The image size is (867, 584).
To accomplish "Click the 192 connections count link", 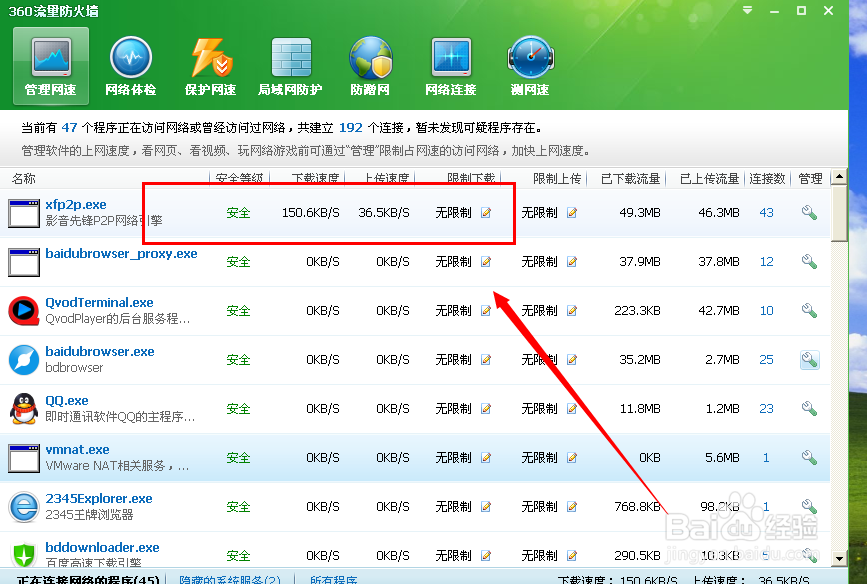I will [x=351, y=128].
